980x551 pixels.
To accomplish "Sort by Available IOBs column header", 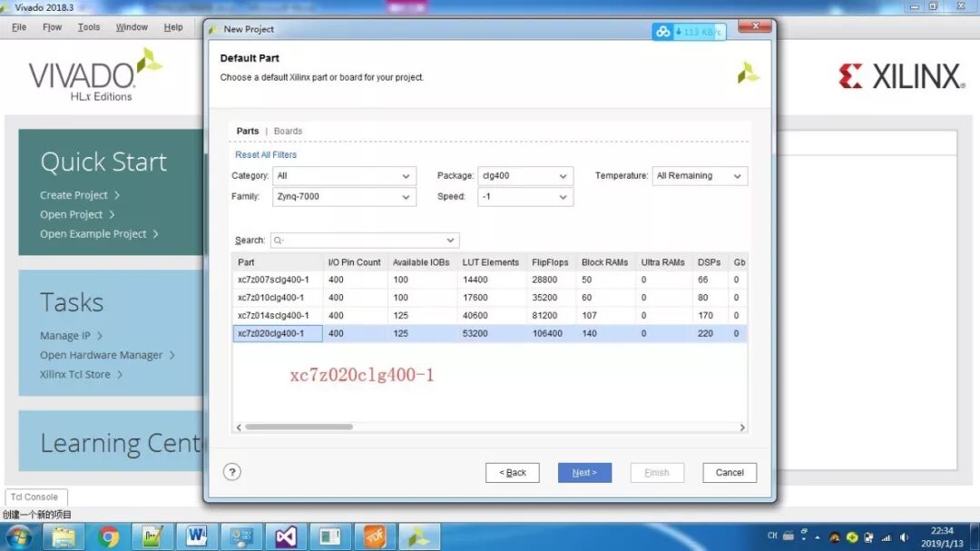I will pyautogui.click(x=421, y=262).
